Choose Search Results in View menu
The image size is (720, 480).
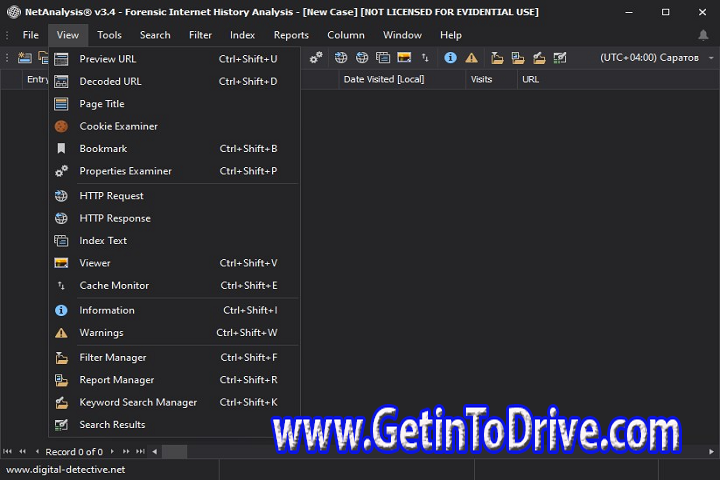(x=174, y=425)
